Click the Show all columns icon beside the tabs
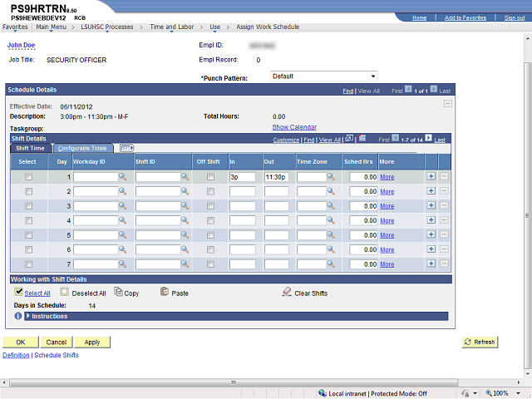Viewport: 532px width, 399px height. [126, 148]
